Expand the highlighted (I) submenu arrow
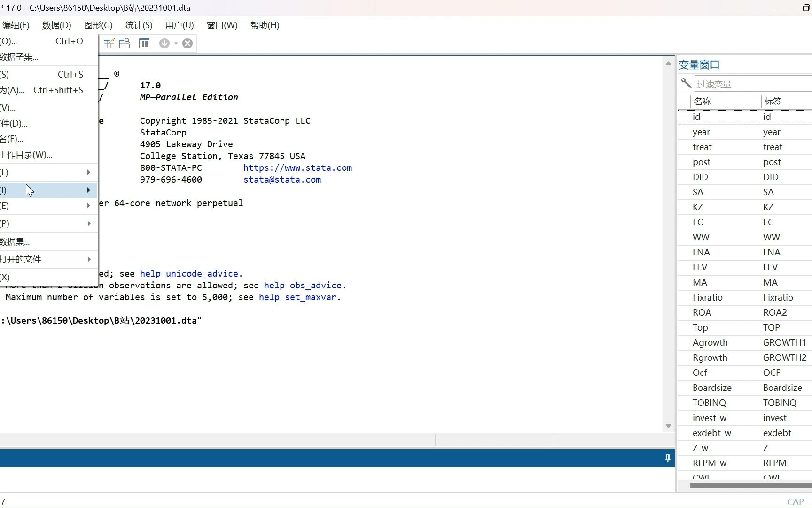812x508 pixels. pos(88,190)
